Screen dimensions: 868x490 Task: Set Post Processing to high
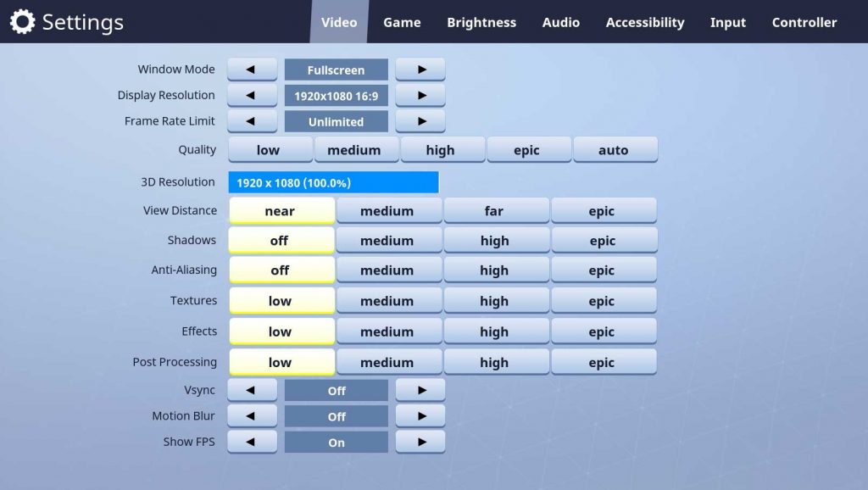pos(497,362)
